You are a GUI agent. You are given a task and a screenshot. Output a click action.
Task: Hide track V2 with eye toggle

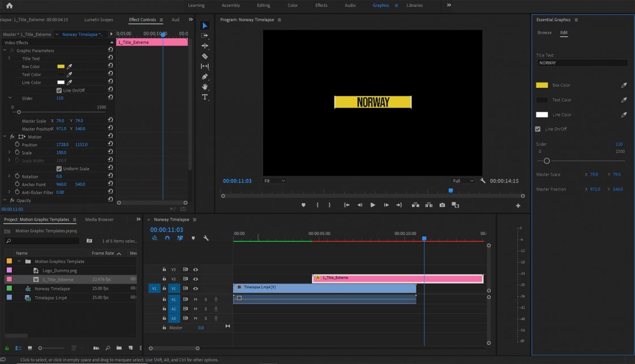pyautogui.click(x=195, y=279)
